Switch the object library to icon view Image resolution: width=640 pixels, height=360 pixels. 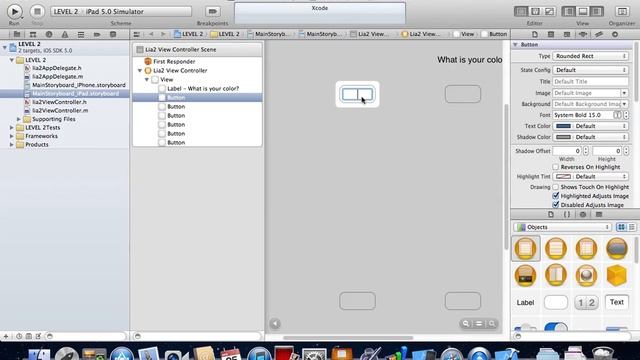pos(621,227)
